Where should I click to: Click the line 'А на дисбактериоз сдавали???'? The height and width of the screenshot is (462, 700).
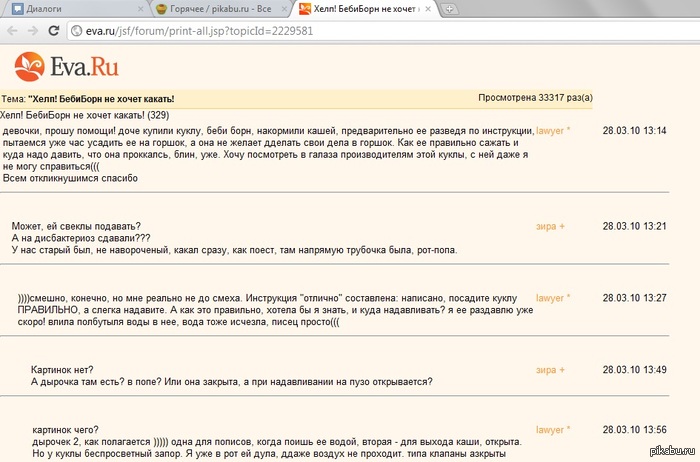(81, 238)
